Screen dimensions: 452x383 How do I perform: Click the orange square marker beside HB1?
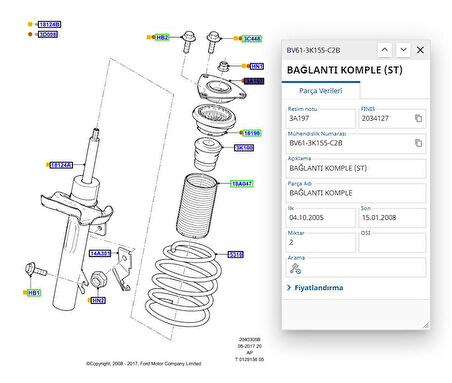coord(25,292)
